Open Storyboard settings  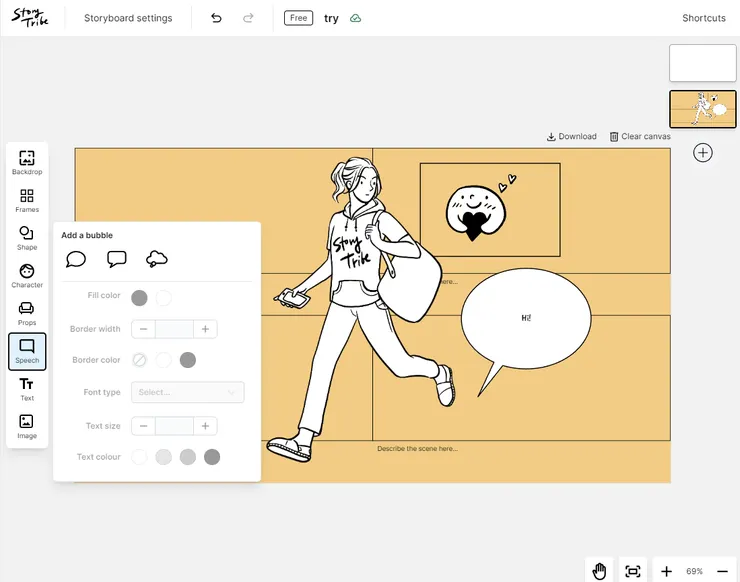(x=128, y=18)
